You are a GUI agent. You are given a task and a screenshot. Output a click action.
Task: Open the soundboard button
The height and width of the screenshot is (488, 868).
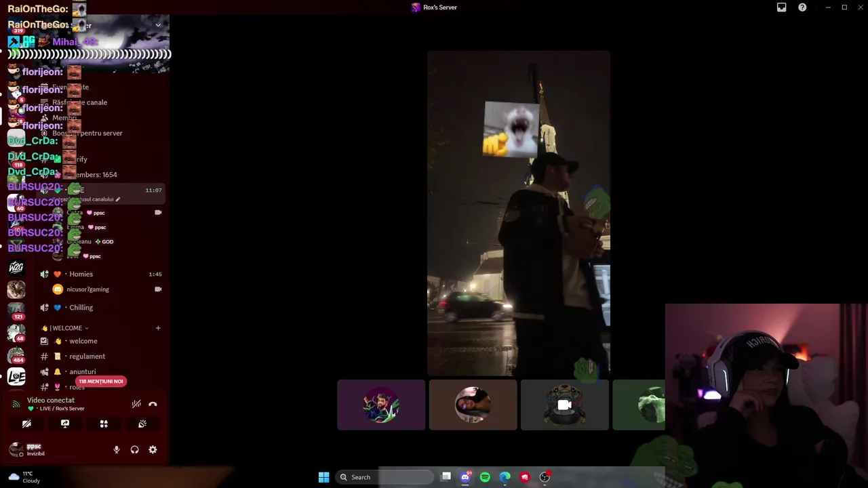pyautogui.click(x=142, y=424)
